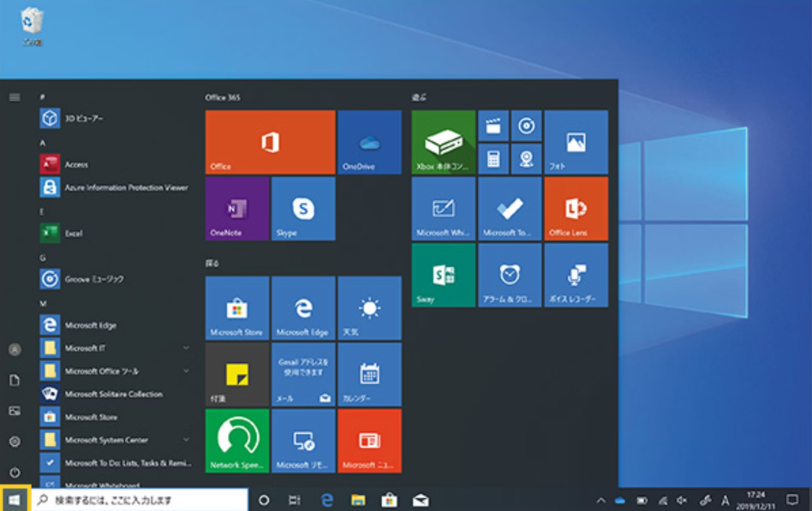Screen dimensions: 812x511
Task: Launch the ボイス レコーダー tile
Action: point(576,275)
